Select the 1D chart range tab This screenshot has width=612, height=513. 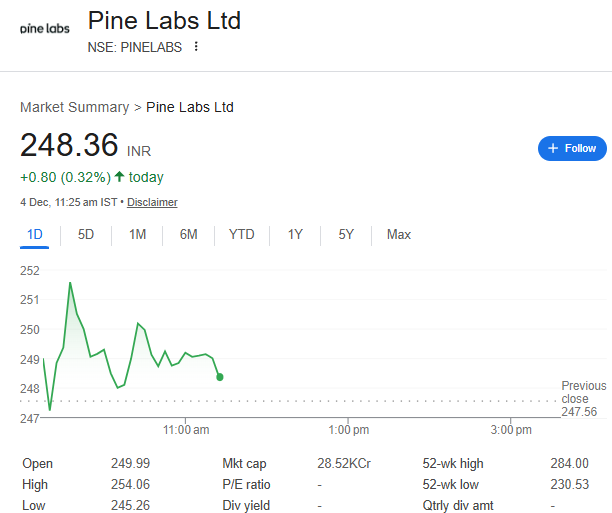coord(35,235)
